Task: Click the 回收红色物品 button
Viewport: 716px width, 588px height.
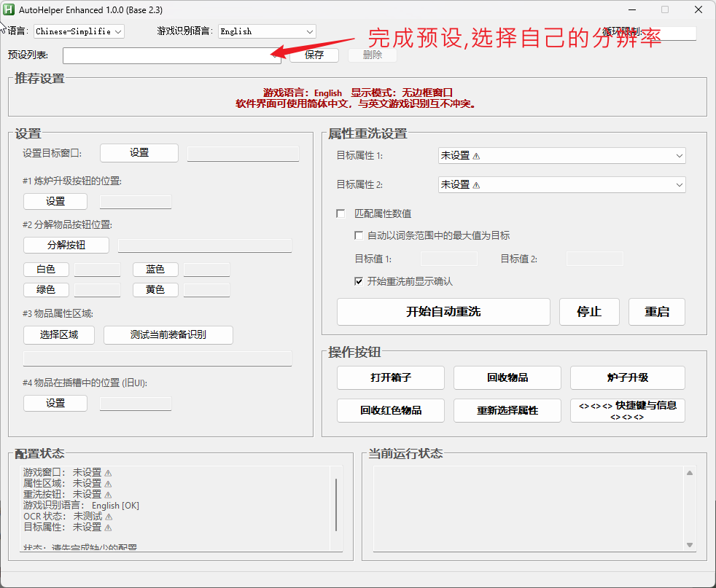Action: (391, 410)
